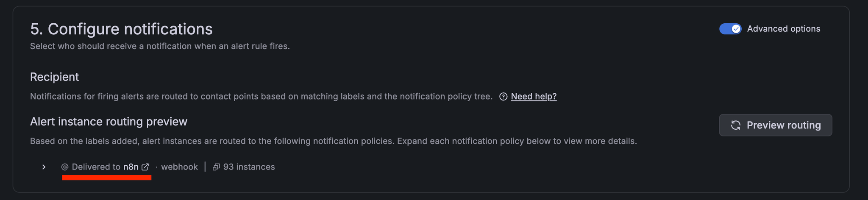Click the stacked copies icon before instances
868x200 pixels.
(216, 167)
